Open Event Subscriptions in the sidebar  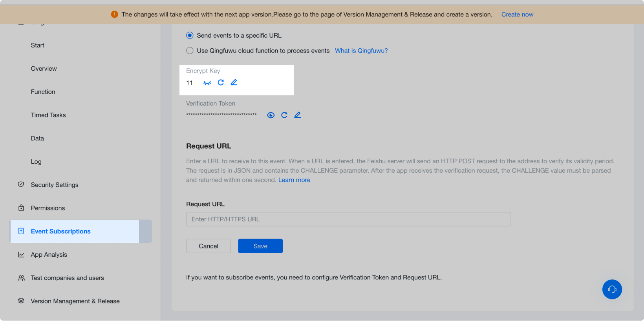coord(61,232)
